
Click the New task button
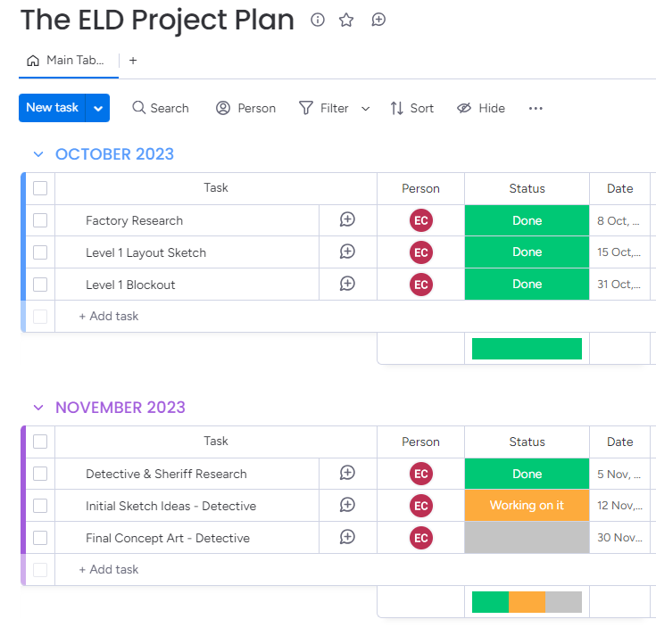coord(52,108)
